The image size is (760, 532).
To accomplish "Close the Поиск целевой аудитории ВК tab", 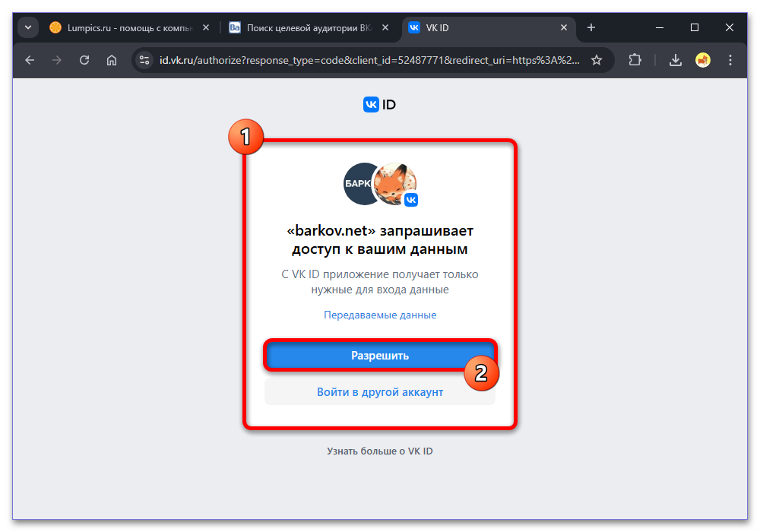I will (385, 27).
